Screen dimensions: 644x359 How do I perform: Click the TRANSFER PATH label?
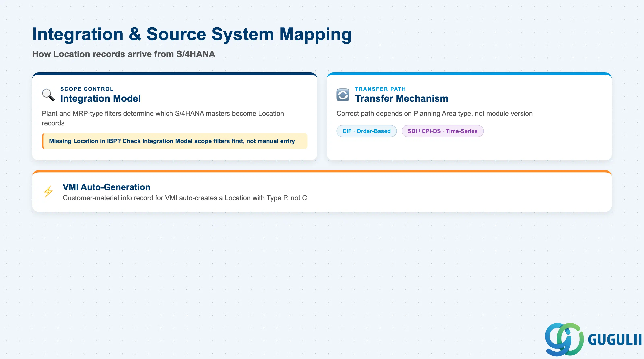tap(380, 89)
